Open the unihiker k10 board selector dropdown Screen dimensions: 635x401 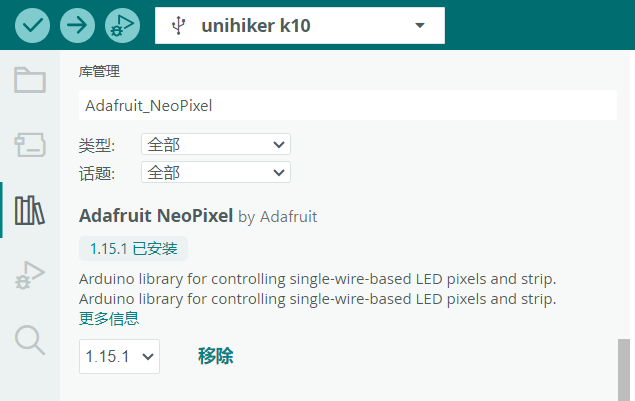(x=300, y=26)
